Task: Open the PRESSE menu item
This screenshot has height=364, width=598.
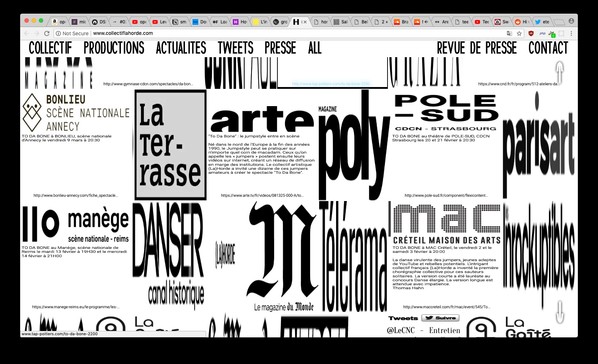Action: pos(280,48)
